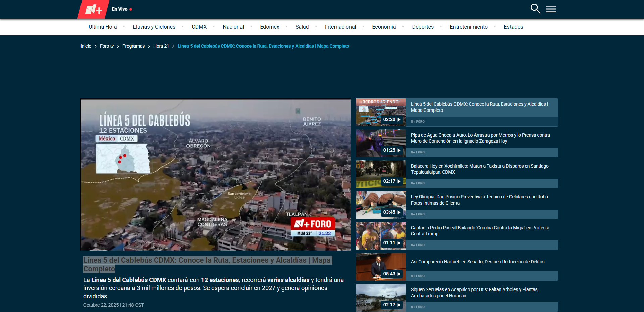Open the Pipa de Agua Choca a Auto story
The width and height of the screenshot is (644, 312).
(480, 138)
